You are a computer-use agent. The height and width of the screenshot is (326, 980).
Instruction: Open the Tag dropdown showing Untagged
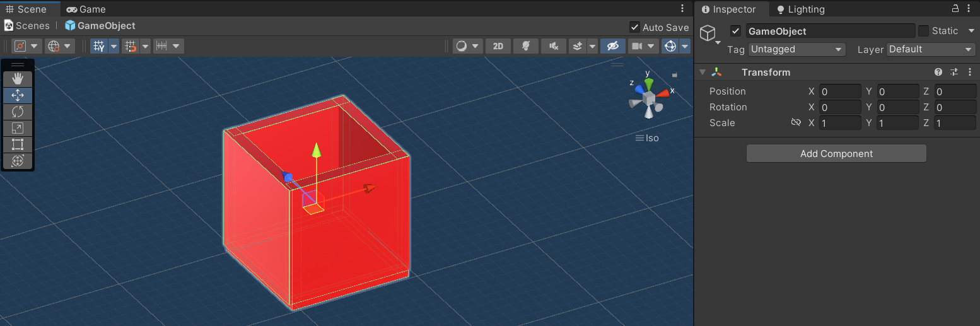tap(796, 49)
